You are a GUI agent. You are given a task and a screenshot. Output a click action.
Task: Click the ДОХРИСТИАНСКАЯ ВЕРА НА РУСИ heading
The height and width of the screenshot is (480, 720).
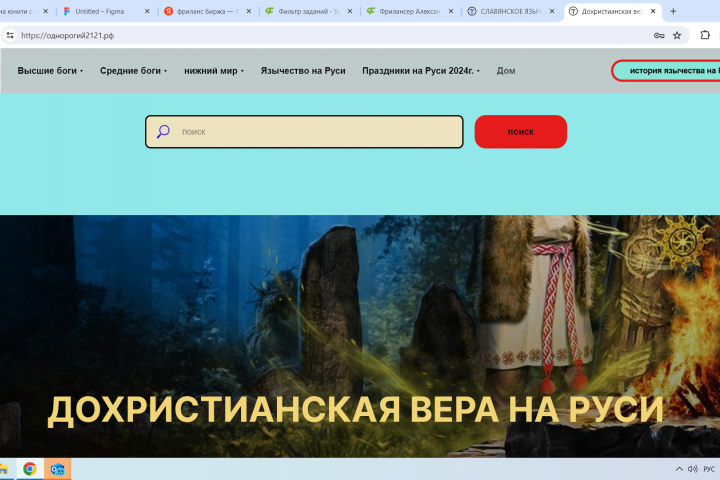click(356, 409)
